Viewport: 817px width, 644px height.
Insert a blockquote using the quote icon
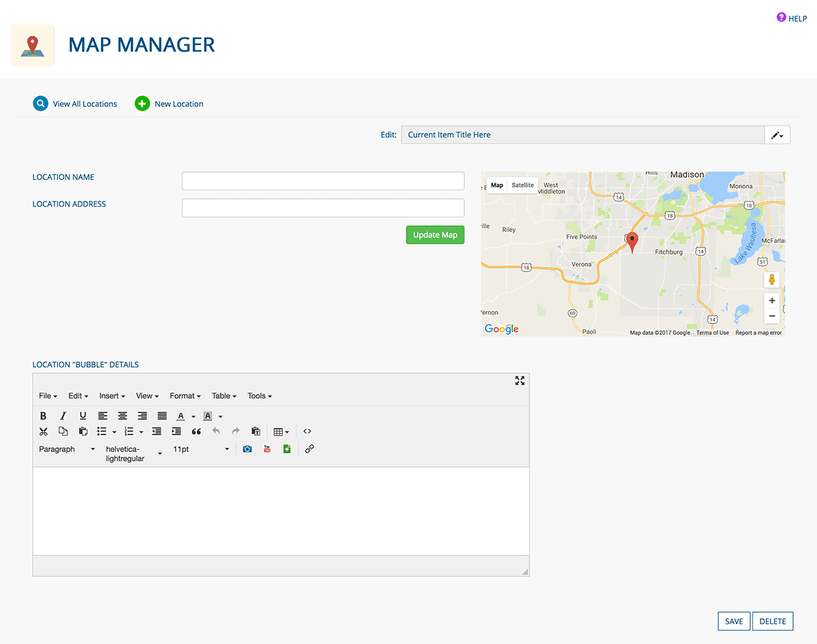point(196,432)
